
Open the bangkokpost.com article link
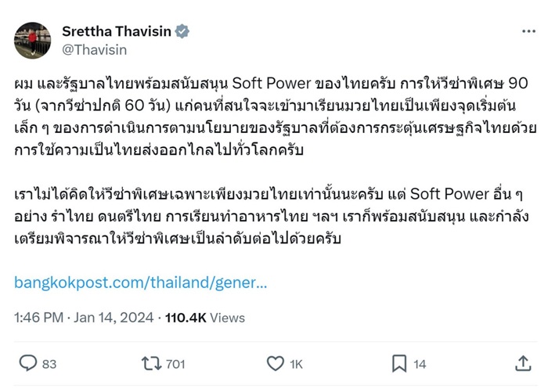[141, 282]
